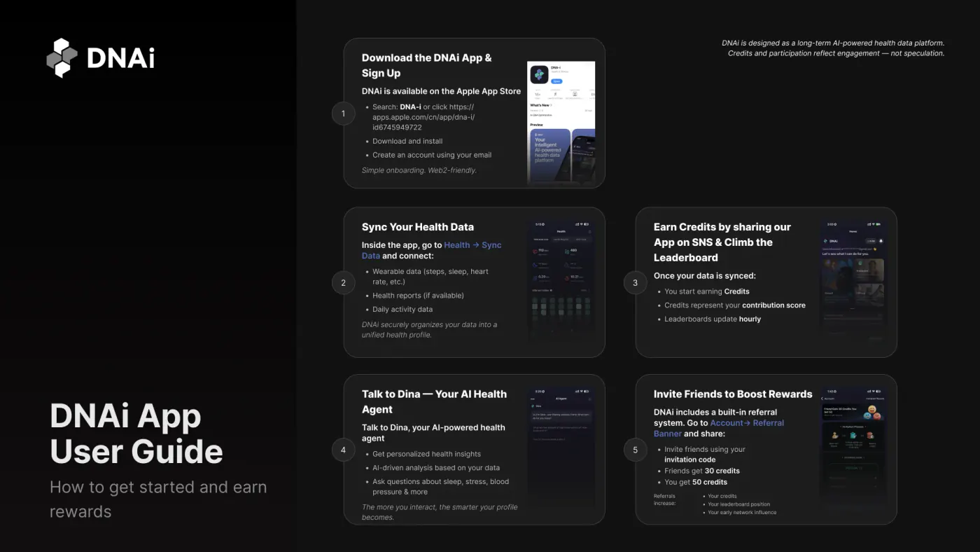Follow the "Account→ Referral Banner" link
This screenshot has height=552, width=980.
pyautogui.click(x=719, y=428)
